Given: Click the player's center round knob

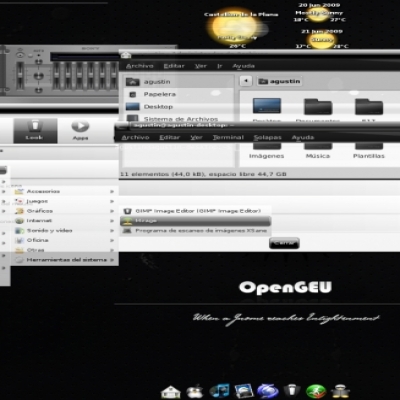Looking at the screenshot, I should (x=39, y=76).
